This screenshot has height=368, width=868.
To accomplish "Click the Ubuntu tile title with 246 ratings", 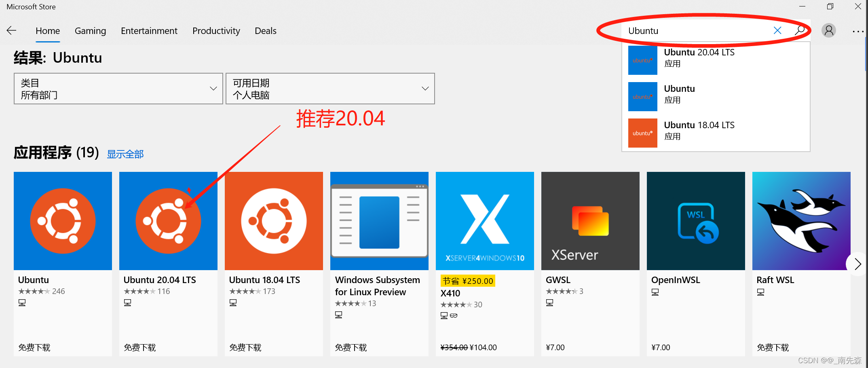I will click(34, 280).
